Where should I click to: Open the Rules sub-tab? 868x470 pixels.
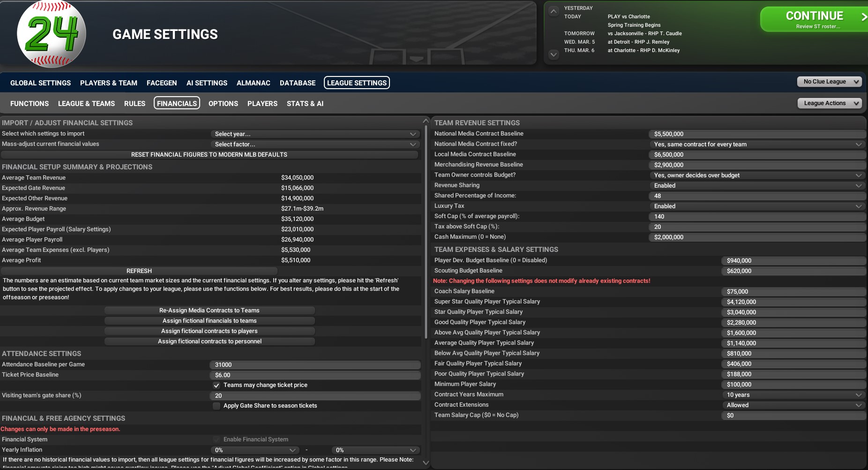pyautogui.click(x=135, y=104)
